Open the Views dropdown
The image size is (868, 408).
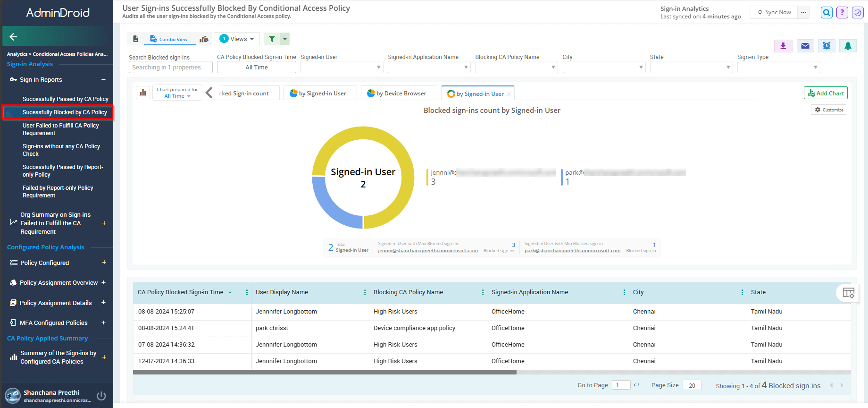click(x=237, y=39)
